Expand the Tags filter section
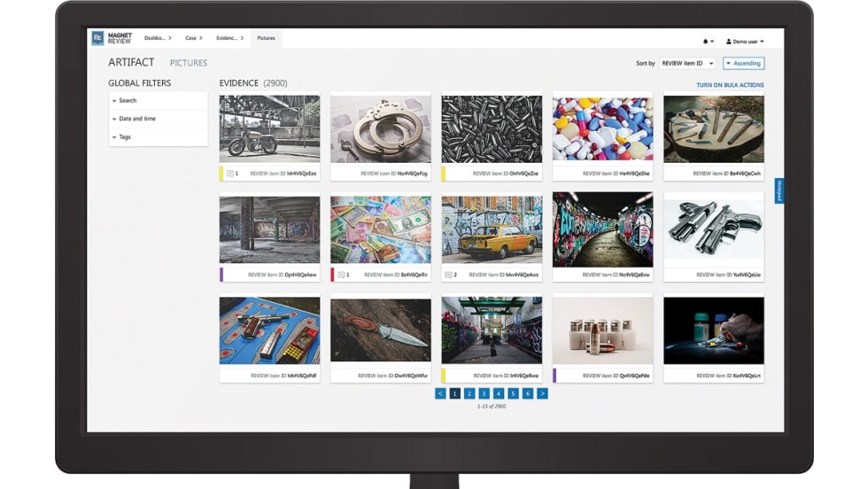 click(x=158, y=137)
